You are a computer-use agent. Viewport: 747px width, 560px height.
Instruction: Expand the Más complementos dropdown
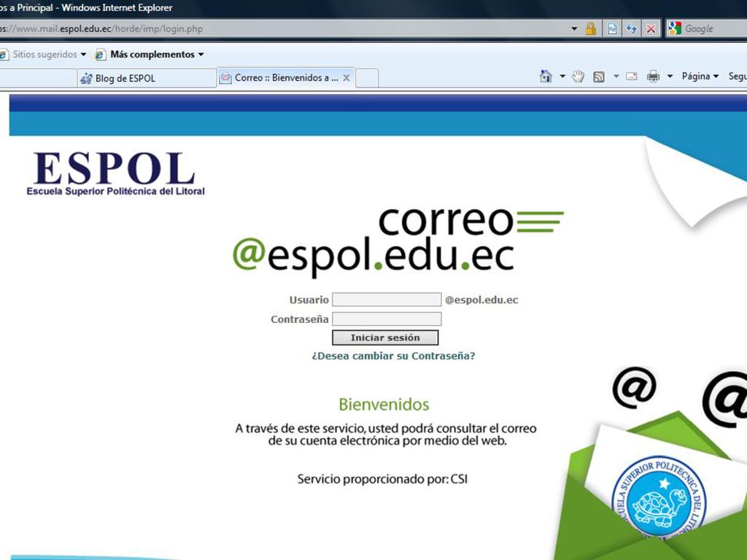pos(201,54)
